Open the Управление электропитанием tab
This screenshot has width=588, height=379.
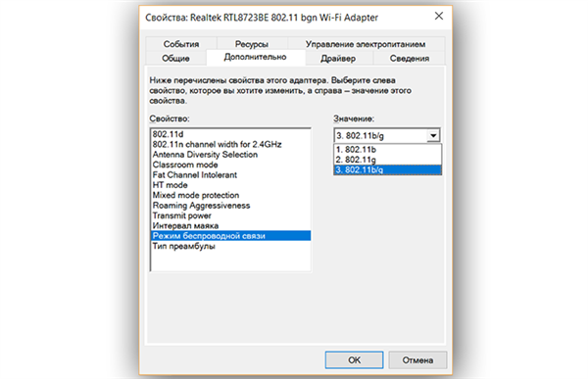point(366,44)
